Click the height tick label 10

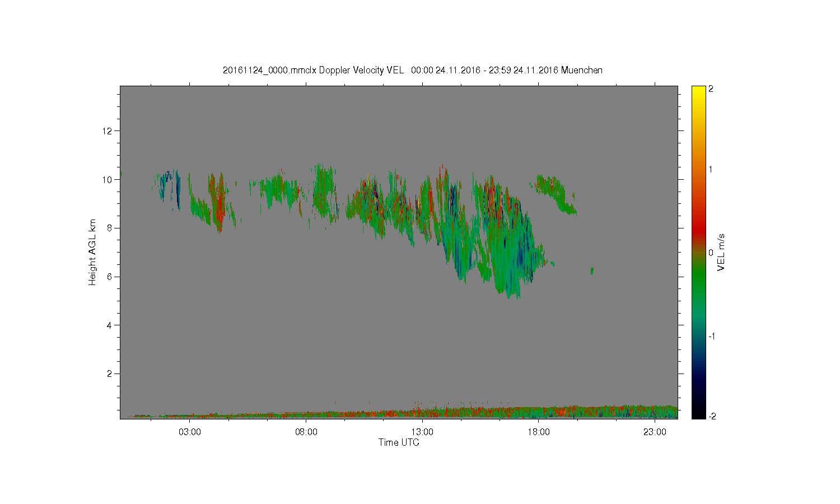click(x=108, y=180)
